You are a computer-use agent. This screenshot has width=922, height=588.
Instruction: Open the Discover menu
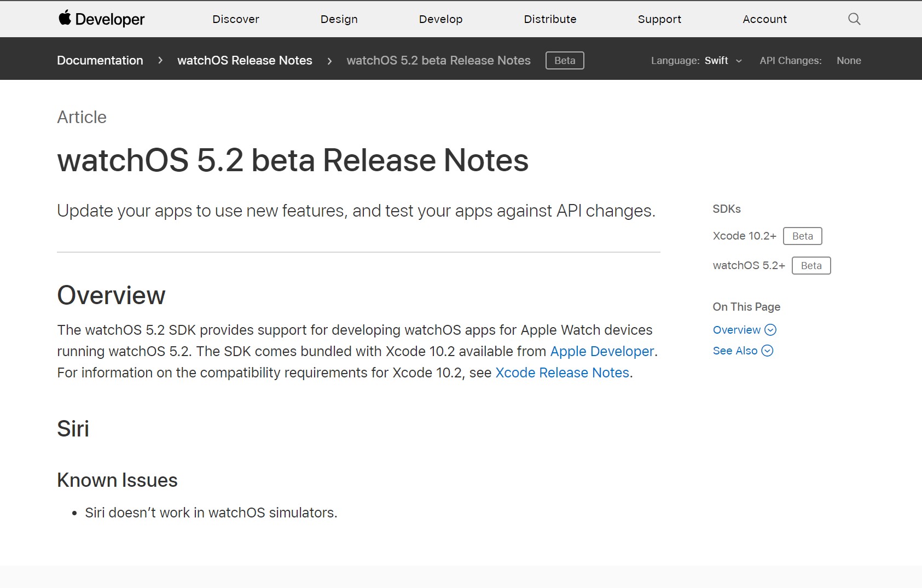pos(236,19)
